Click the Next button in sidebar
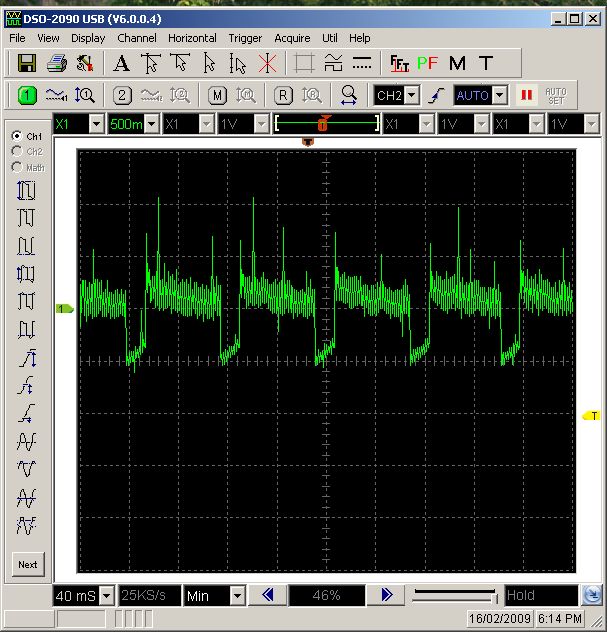The image size is (607, 632). (x=28, y=565)
